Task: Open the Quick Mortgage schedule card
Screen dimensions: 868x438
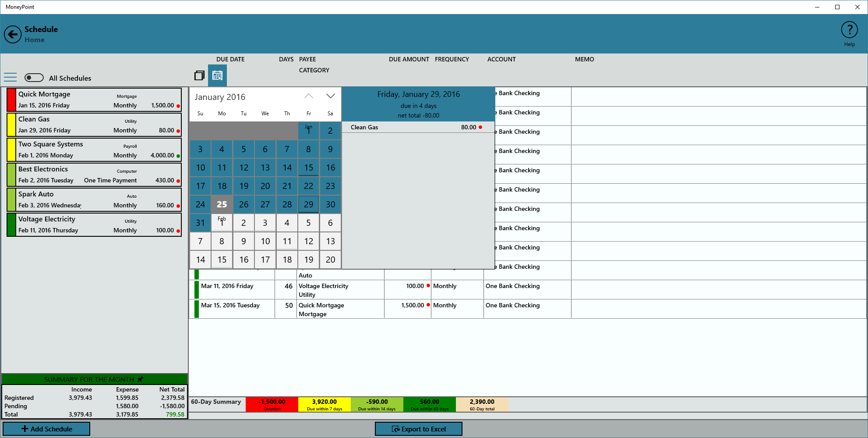Action: [94, 100]
